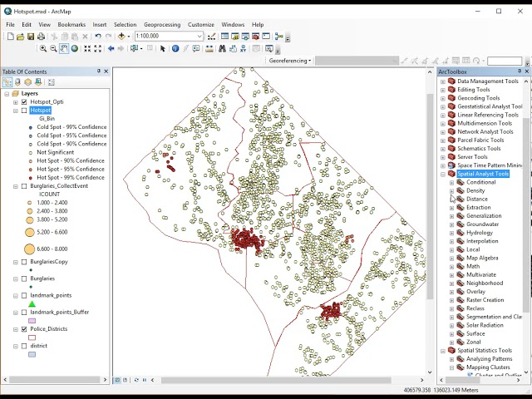Click Fixed Zoom Out icon

(x=98, y=48)
